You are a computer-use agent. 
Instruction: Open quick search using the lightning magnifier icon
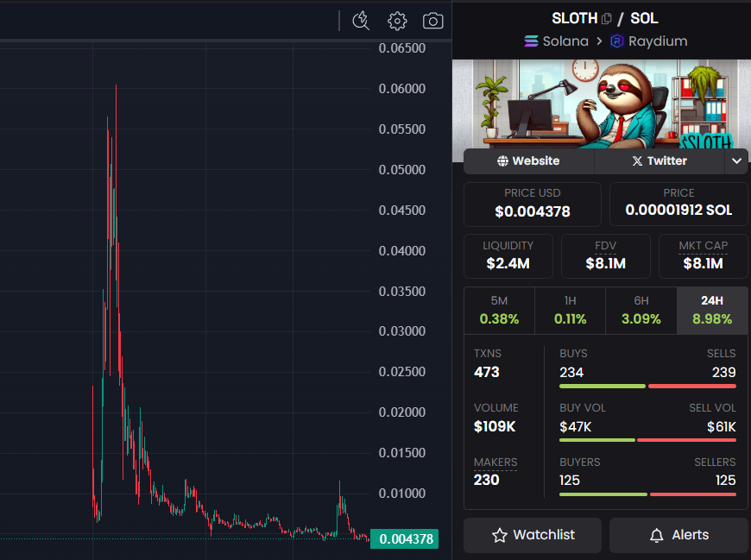(x=361, y=20)
